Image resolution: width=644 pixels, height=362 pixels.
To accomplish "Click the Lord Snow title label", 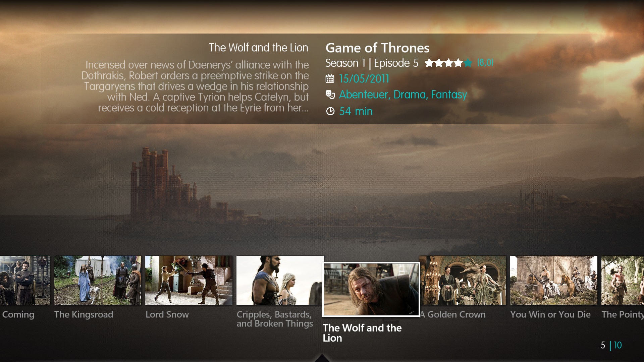I will pyautogui.click(x=167, y=314).
